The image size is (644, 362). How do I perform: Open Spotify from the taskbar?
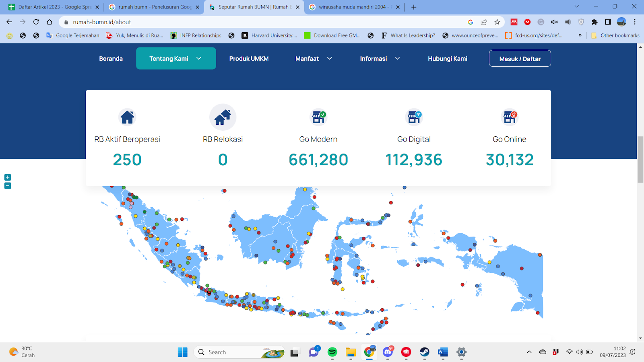pos(332,352)
